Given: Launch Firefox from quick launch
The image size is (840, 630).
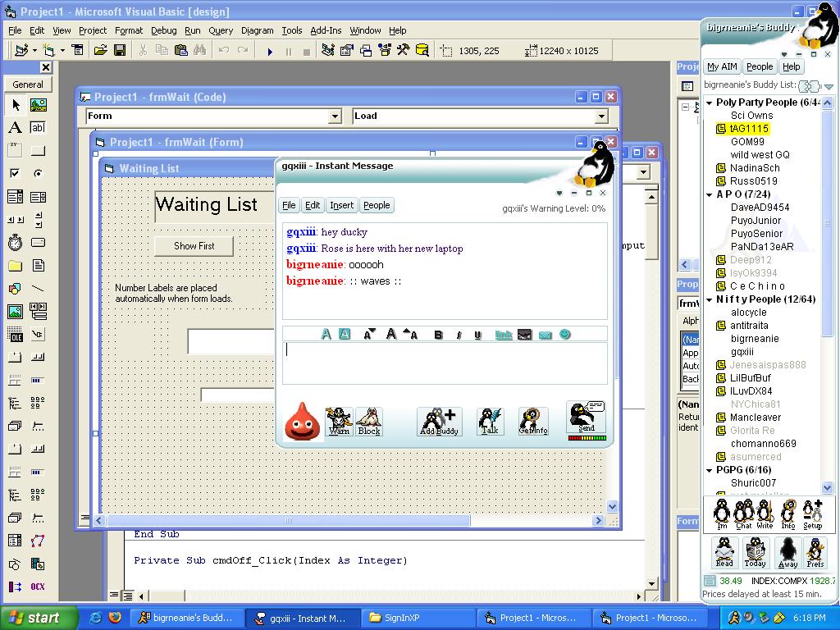Looking at the screenshot, I should pyautogui.click(x=115, y=618).
